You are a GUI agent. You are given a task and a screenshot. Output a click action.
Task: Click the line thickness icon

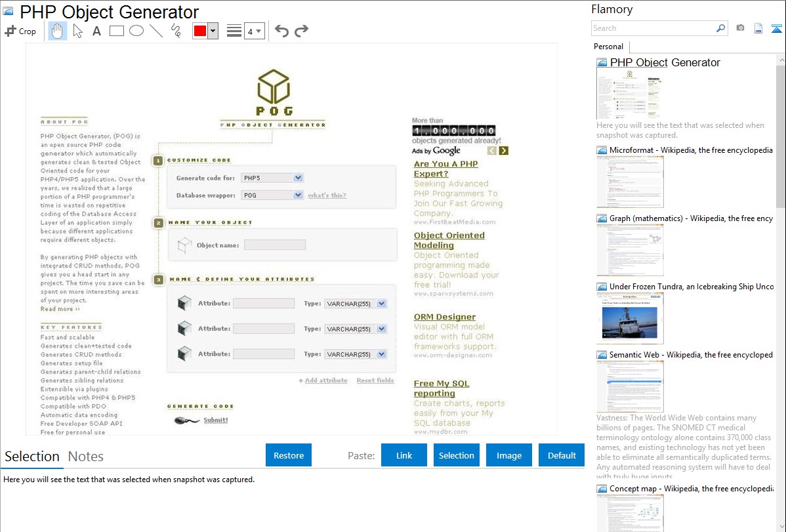pos(234,31)
